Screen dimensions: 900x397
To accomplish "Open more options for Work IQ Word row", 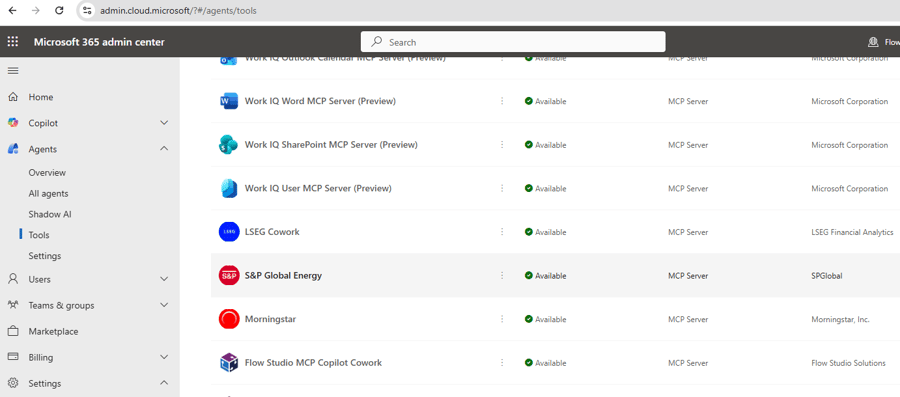I will [502, 101].
